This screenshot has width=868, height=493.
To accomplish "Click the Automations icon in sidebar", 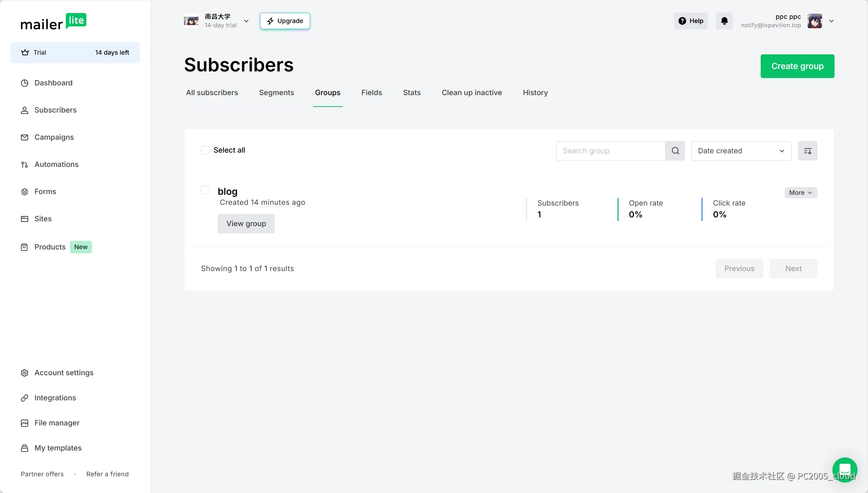I will [x=24, y=164].
